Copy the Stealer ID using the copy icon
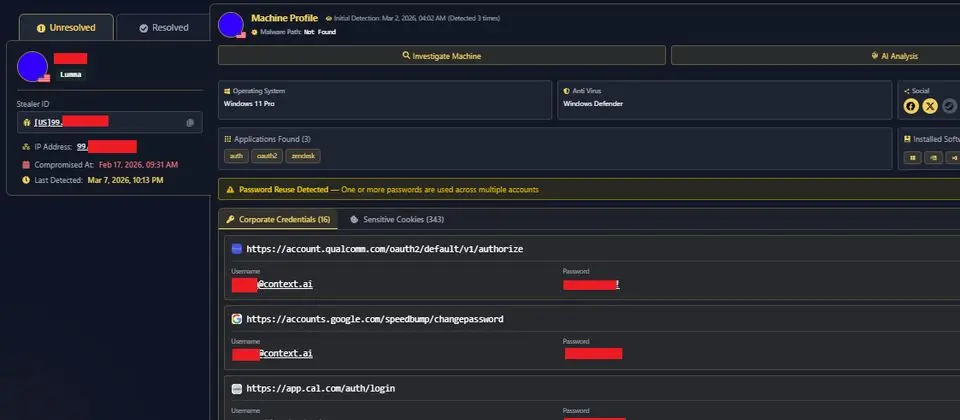The width and height of the screenshot is (960, 420). [190, 122]
